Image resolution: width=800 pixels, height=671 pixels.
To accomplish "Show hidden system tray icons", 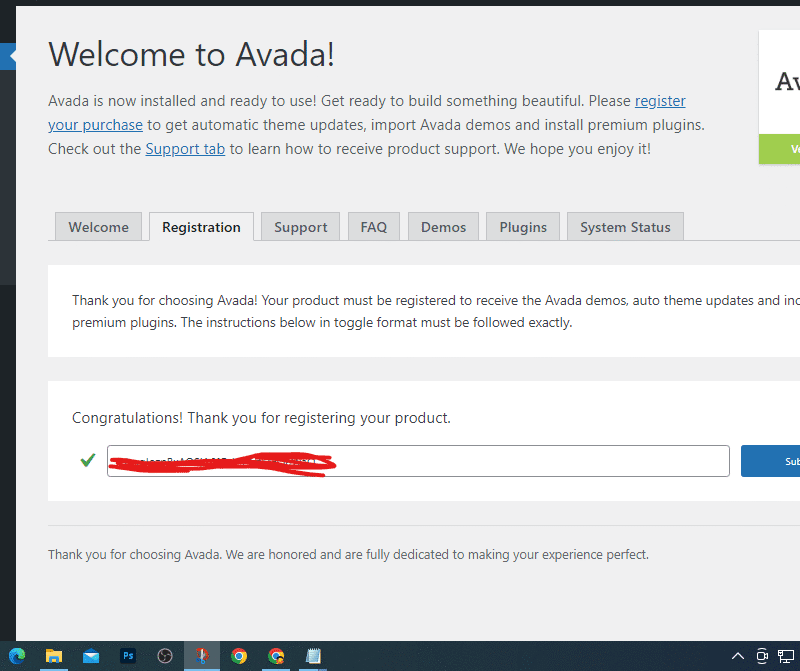I will [738, 656].
